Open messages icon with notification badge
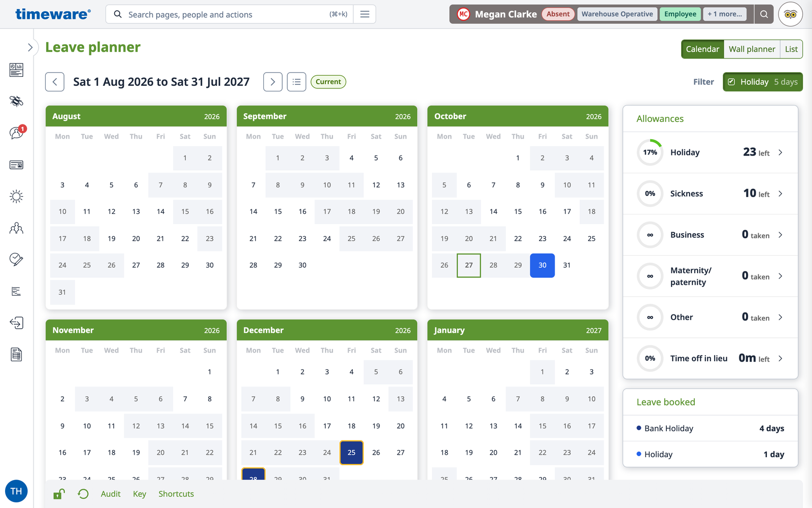812x508 pixels. [x=16, y=133]
